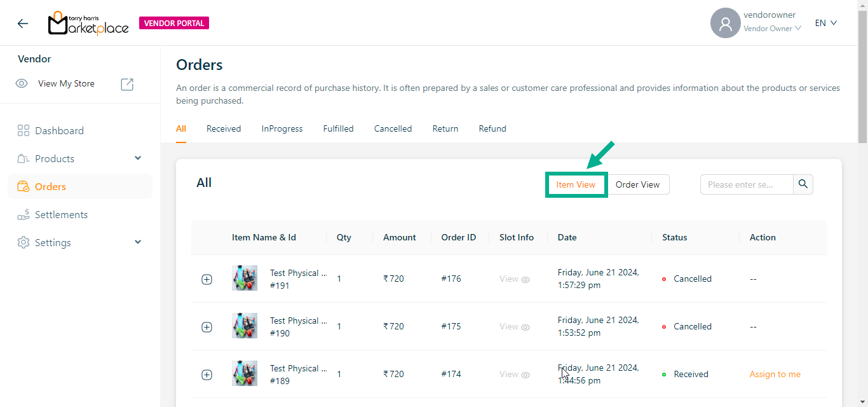
Task: Expand the Products sidebar menu
Action: tap(138, 158)
